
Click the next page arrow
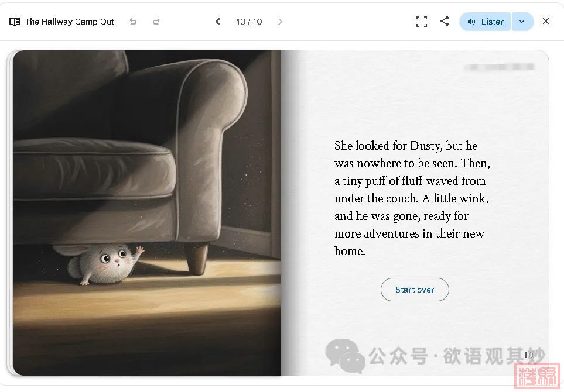280,22
